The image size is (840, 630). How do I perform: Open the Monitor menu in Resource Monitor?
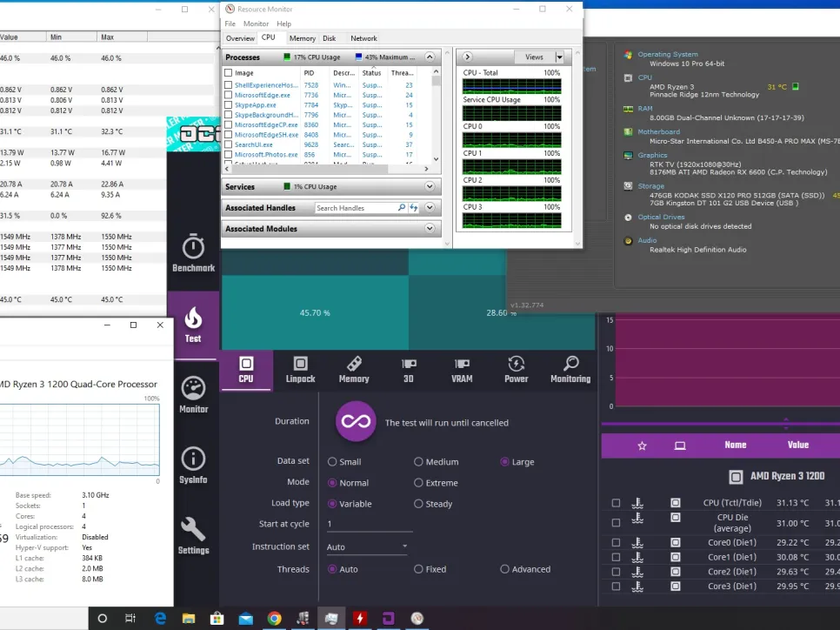coord(256,23)
